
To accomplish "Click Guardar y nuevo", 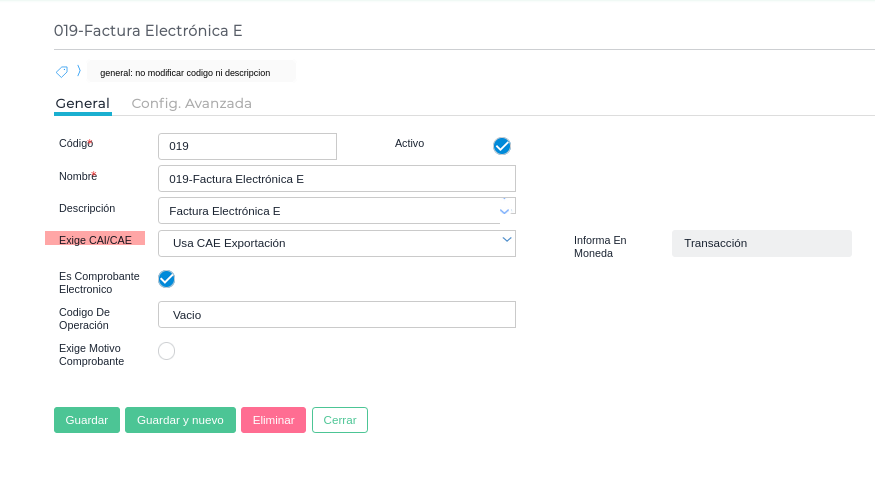I will tap(180, 420).
